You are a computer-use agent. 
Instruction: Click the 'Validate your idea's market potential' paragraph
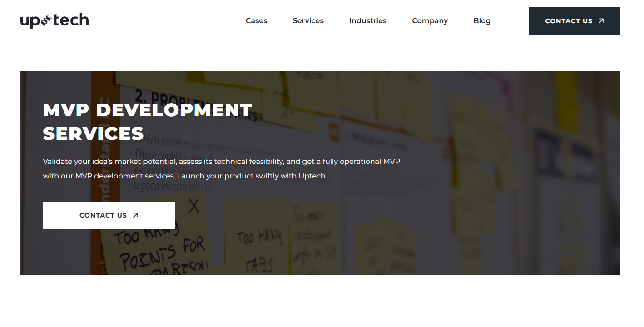222,168
